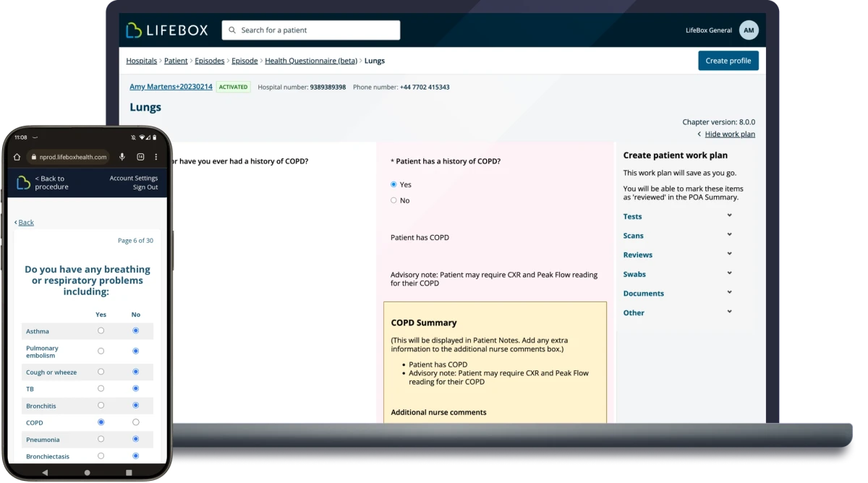The height and width of the screenshot is (483, 868).
Task: Click the search magnifier icon in patient search
Action: (232, 30)
